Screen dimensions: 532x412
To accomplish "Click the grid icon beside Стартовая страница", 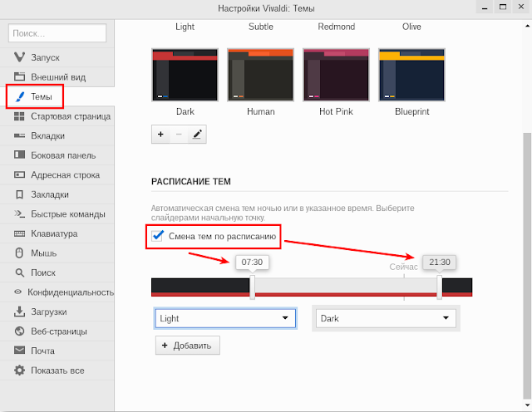I will tap(19, 116).
